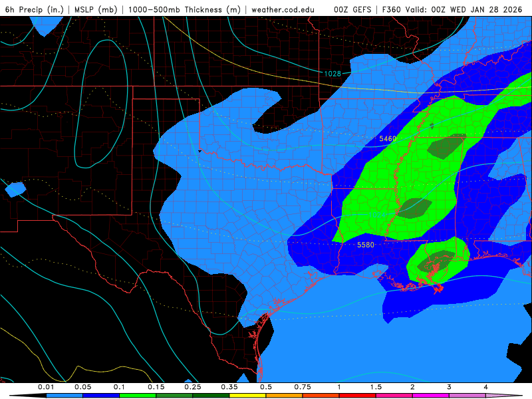
Task: Click the 1028 isobar contour label
Action: (332, 74)
